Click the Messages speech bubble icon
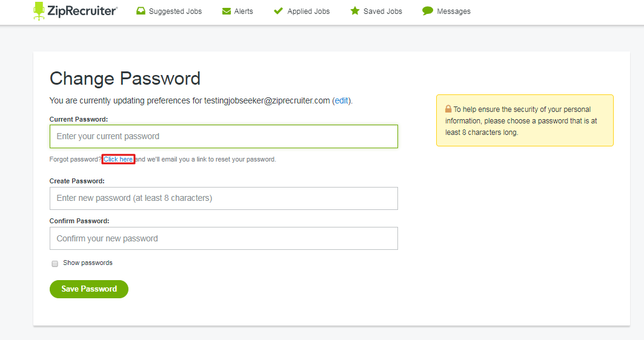 pos(428,11)
